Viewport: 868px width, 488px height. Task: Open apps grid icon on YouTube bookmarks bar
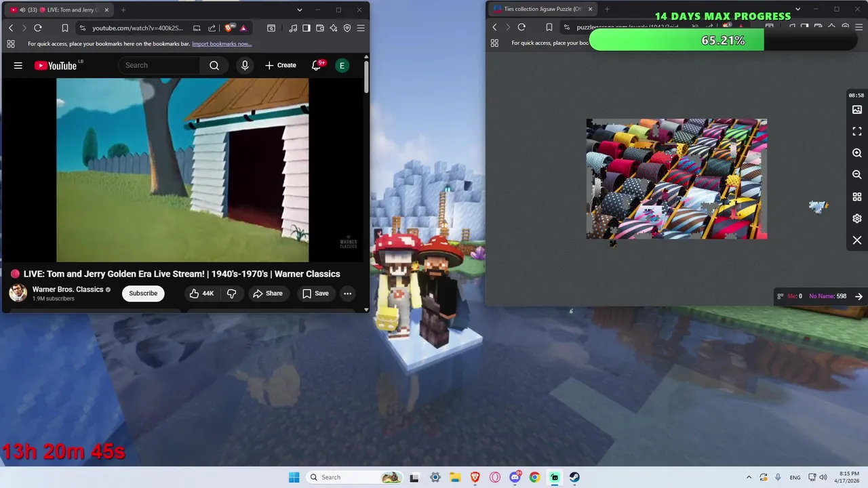(11, 43)
